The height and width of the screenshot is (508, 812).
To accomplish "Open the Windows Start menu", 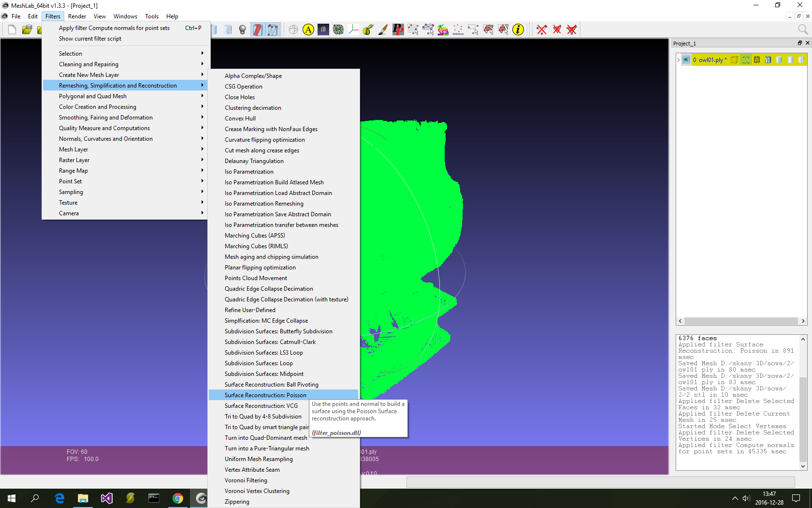I will pyautogui.click(x=12, y=498).
